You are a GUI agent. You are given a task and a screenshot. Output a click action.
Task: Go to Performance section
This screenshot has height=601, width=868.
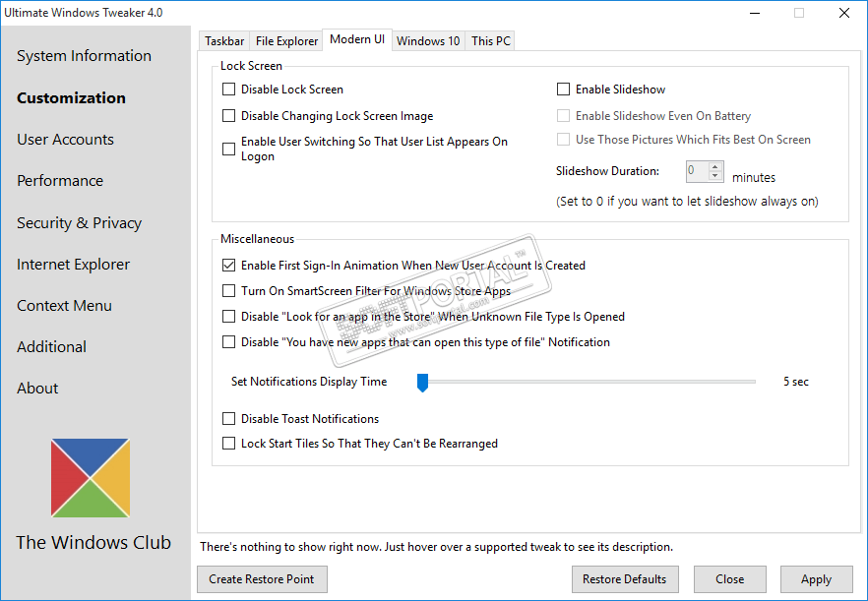pyautogui.click(x=60, y=181)
